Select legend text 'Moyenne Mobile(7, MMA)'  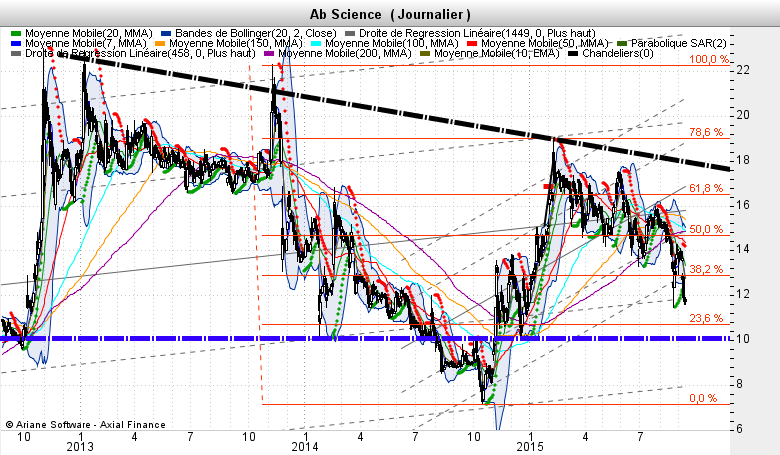coord(86,43)
